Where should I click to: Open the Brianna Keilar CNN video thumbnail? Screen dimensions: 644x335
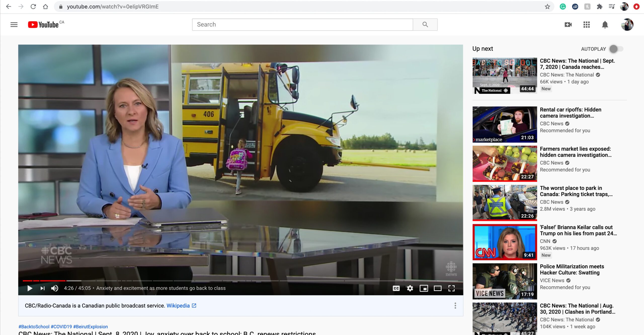click(x=505, y=242)
